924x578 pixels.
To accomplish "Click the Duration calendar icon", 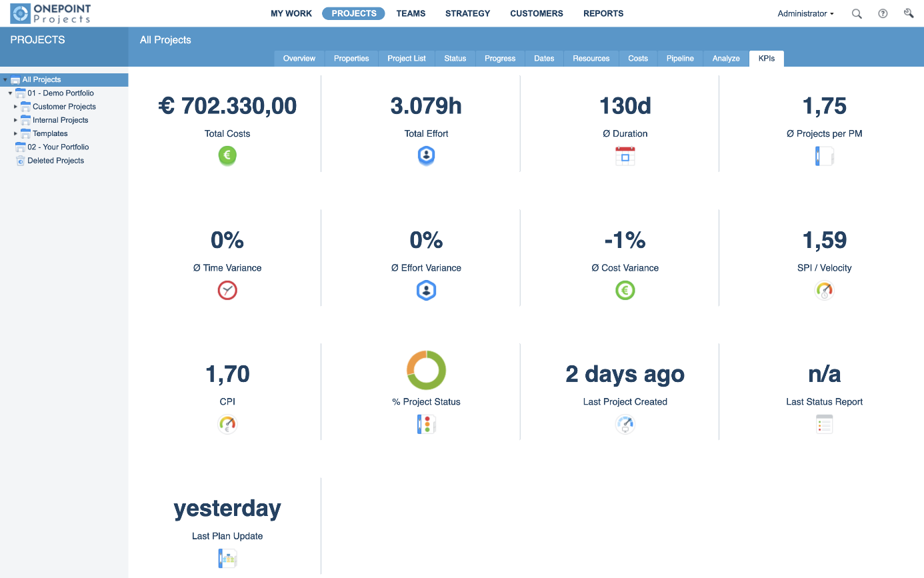I will (625, 156).
